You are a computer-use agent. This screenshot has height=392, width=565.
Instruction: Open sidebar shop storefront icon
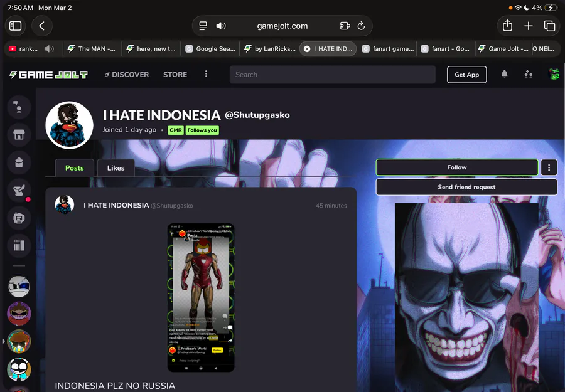click(19, 135)
